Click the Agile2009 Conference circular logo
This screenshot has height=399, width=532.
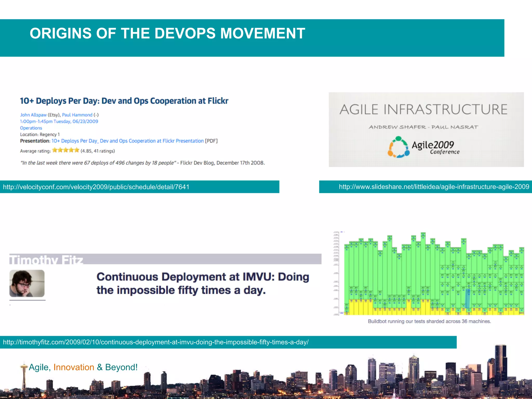(x=398, y=147)
